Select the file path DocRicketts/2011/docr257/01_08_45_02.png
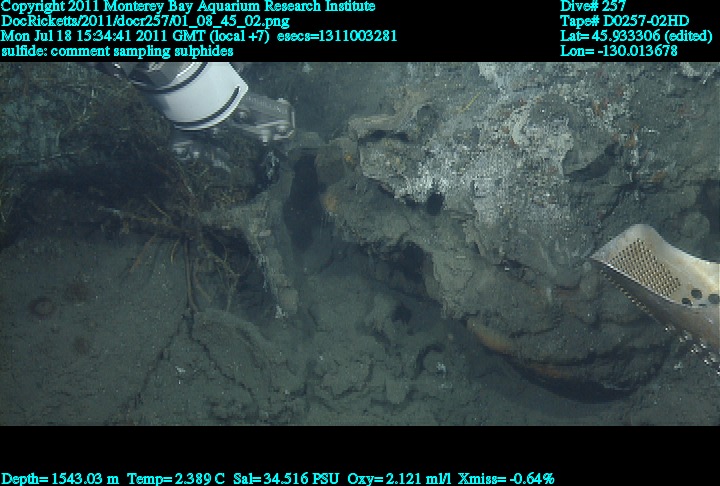 [145, 21]
